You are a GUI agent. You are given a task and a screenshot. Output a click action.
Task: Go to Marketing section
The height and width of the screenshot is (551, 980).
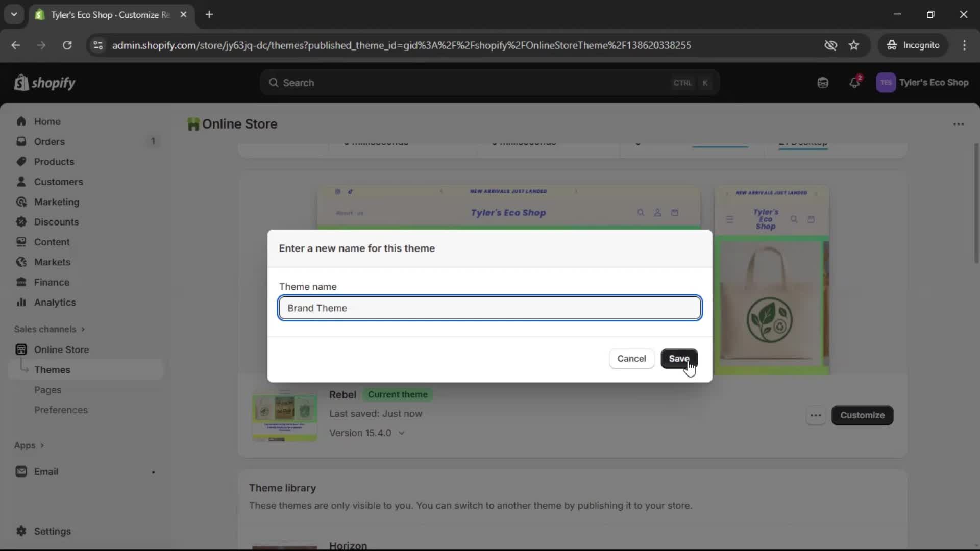pos(56,202)
